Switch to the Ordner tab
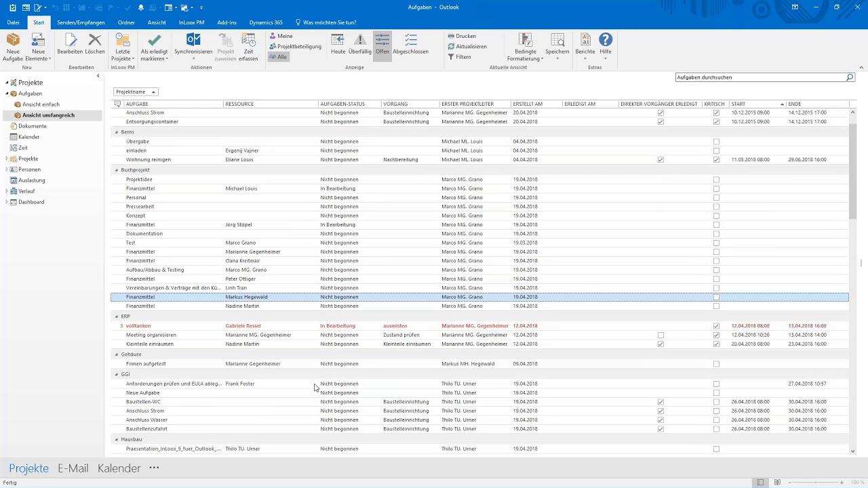Viewport: 868px width, 488px height. point(126,22)
